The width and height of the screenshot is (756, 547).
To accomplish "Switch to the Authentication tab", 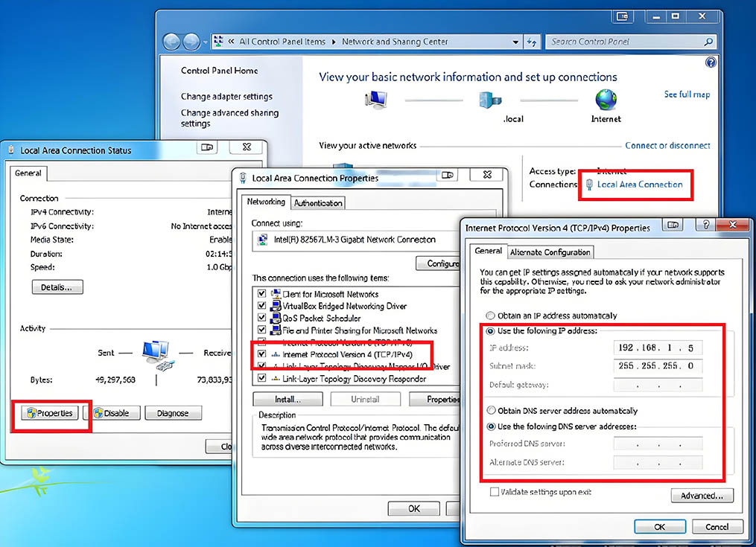I will [x=318, y=203].
